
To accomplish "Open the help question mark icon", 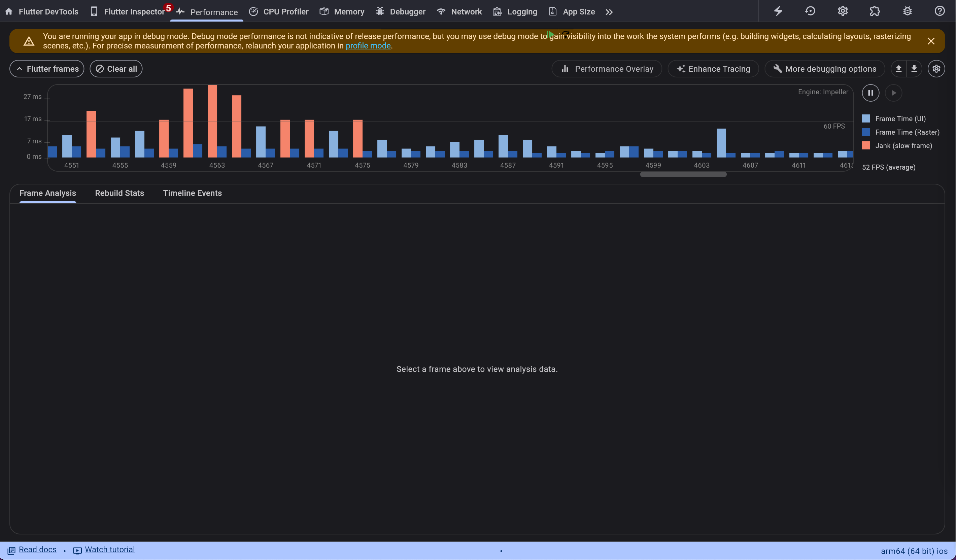I will point(939,11).
